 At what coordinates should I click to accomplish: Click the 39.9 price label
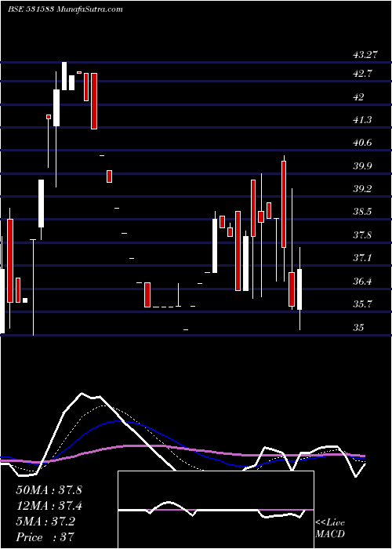click(363, 166)
